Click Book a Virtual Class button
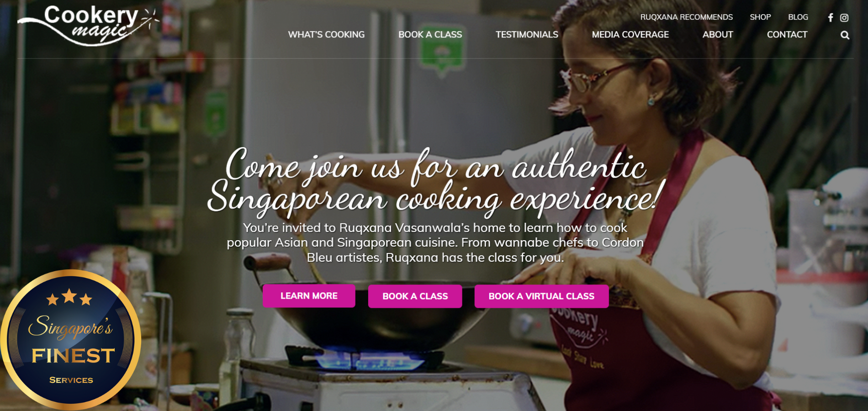The image size is (868, 411). [541, 296]
